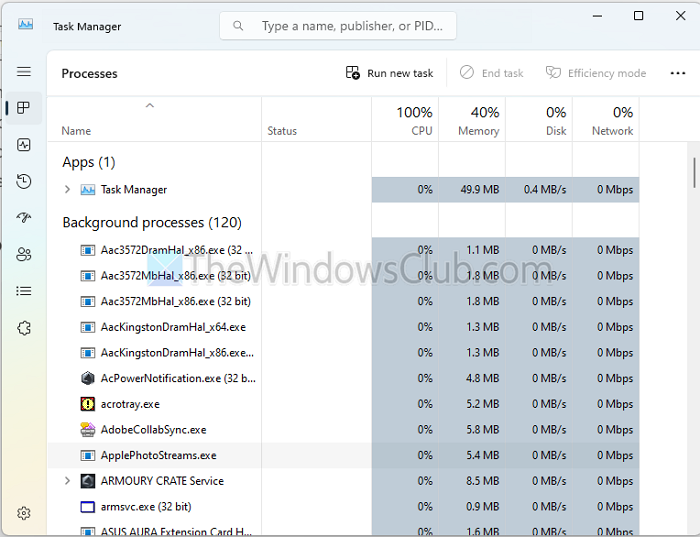Click AcPowerNotification.exe 4.8 MB memory cell
The width and height of the screenshot is (700, 537).
(x=472, y=378)
